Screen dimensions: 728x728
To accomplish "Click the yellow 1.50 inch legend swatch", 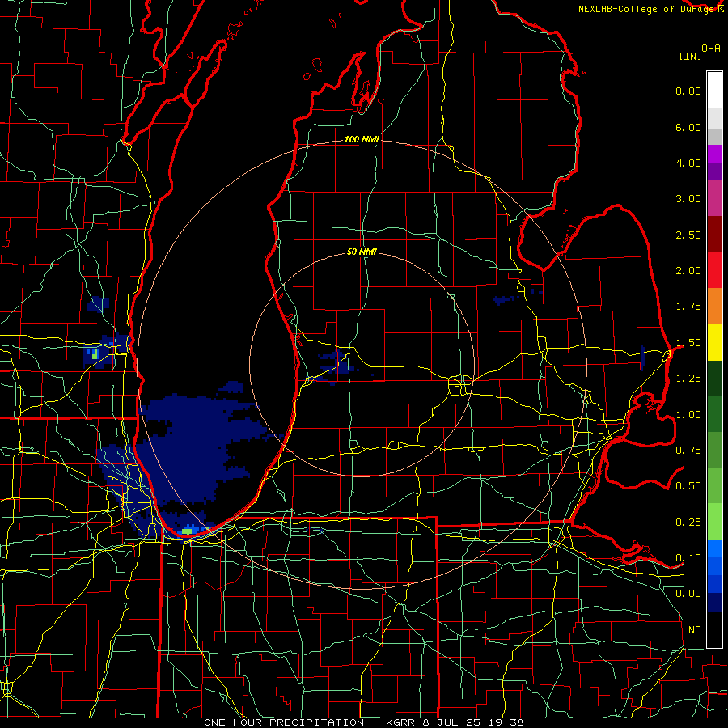I will (714, 342).
